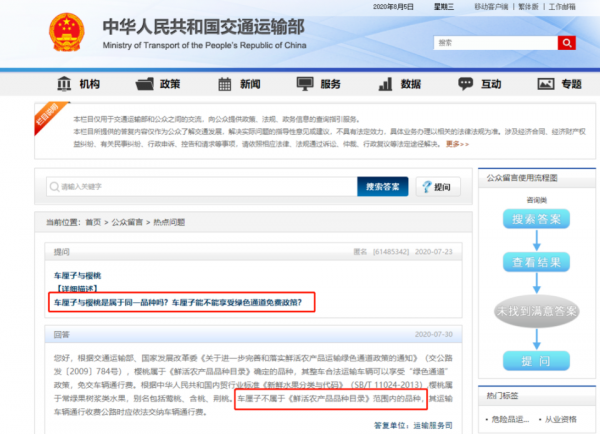Click the 【详细描述】 label
Screen dimensions: 600x434
coord(77,289)
